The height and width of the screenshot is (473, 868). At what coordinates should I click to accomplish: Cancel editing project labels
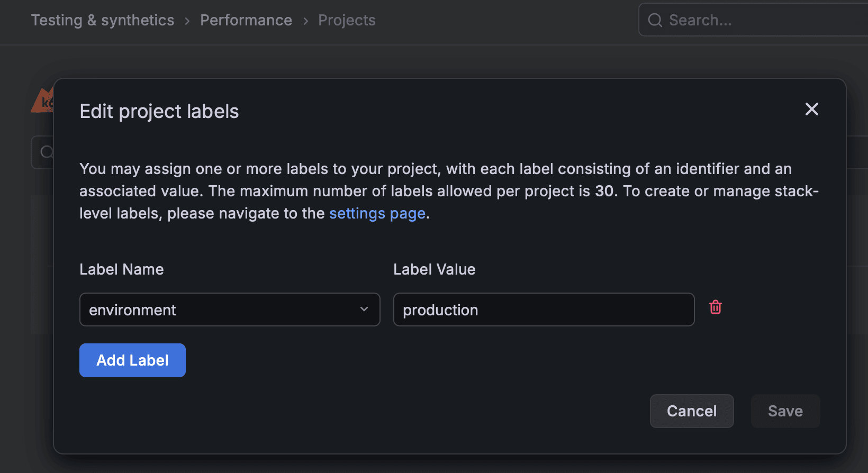click(x=692, y=411)
